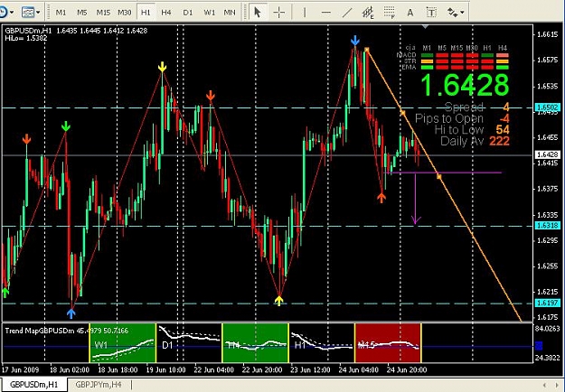Switch chart to M5 timeframe
This screenshot has height=392, width=565.
click(x=81, y=13)
